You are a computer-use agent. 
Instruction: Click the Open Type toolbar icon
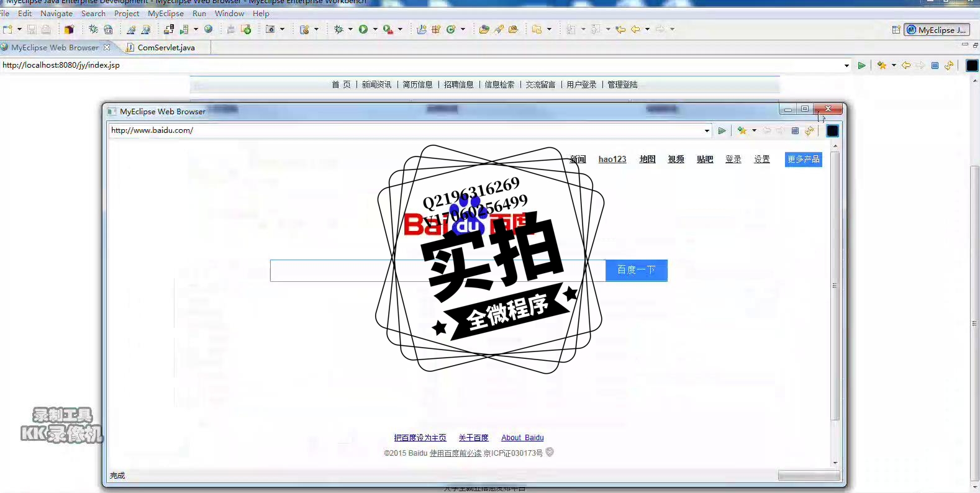click(484, 29)
